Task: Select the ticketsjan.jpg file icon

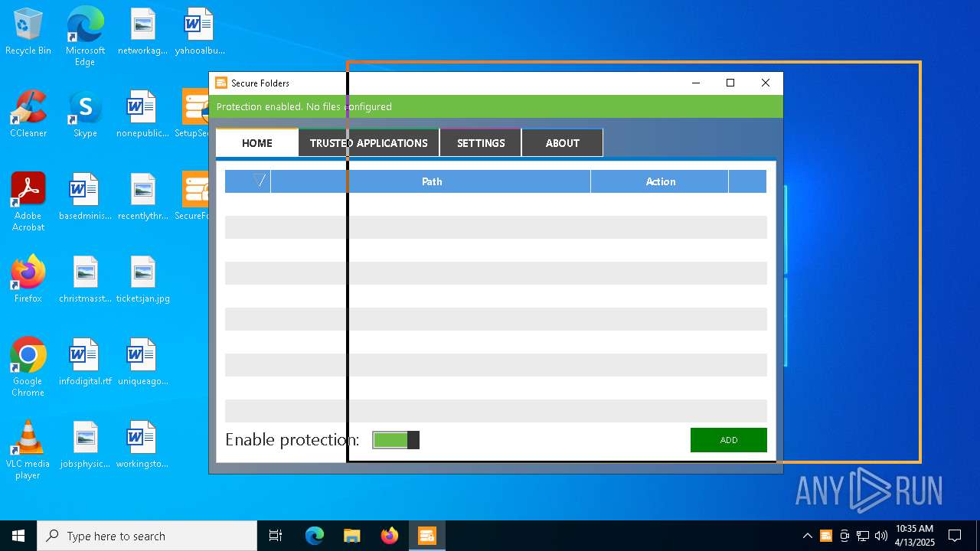Action: click(x=142, y=279)
